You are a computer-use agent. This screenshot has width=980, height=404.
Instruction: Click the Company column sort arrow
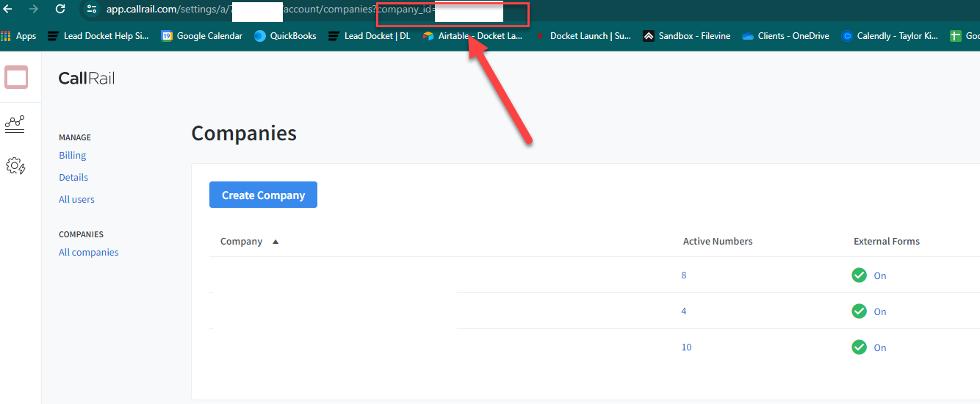pos(275,242)
